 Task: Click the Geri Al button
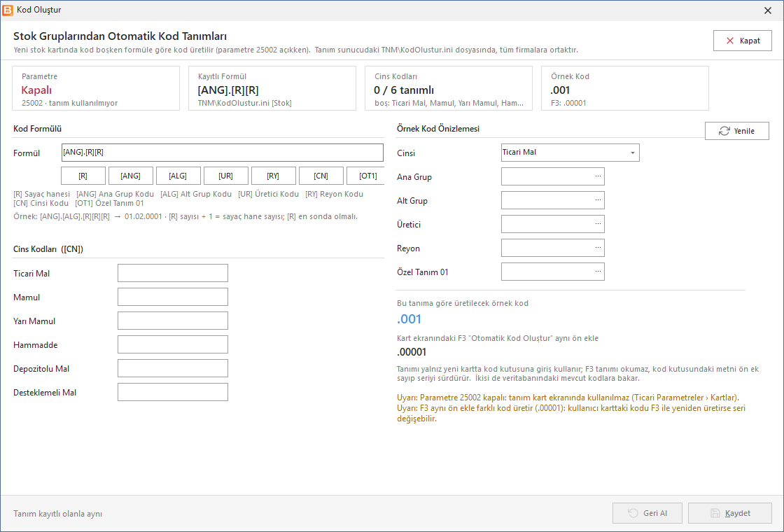pyautogui.click(x=647, y=513)
